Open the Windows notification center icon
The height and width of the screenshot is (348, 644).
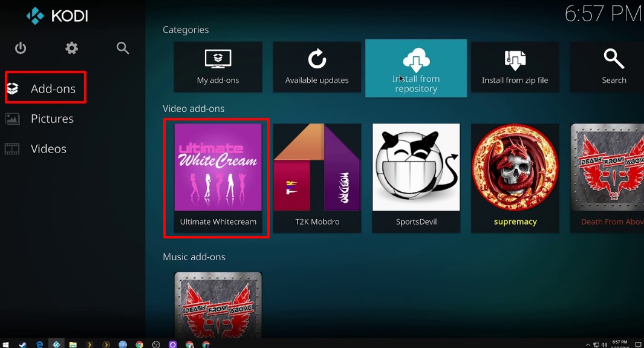click(638, 344)
